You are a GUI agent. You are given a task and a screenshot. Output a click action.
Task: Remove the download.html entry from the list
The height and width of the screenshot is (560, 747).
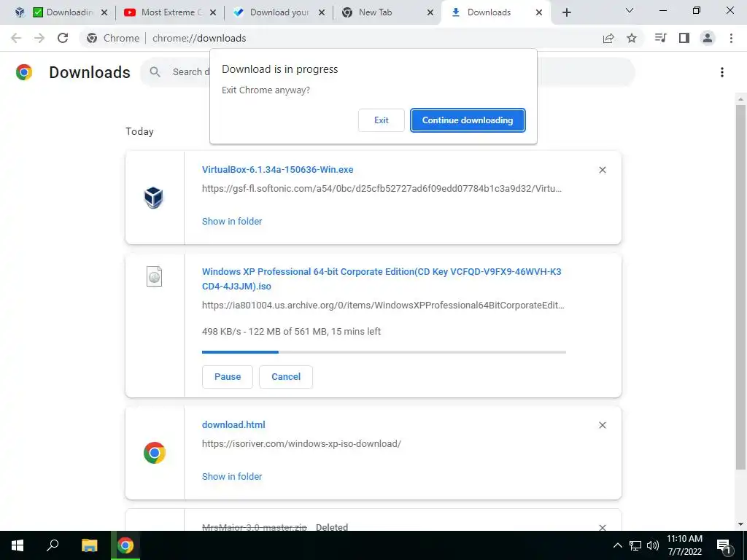[x=602, y=425]
